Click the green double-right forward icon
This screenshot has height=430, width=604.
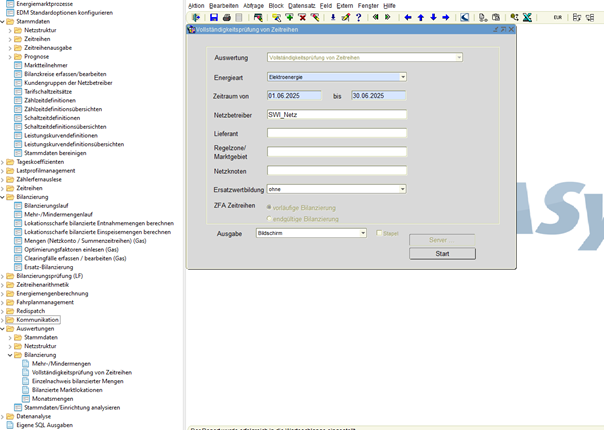click(x=388, y=17)
